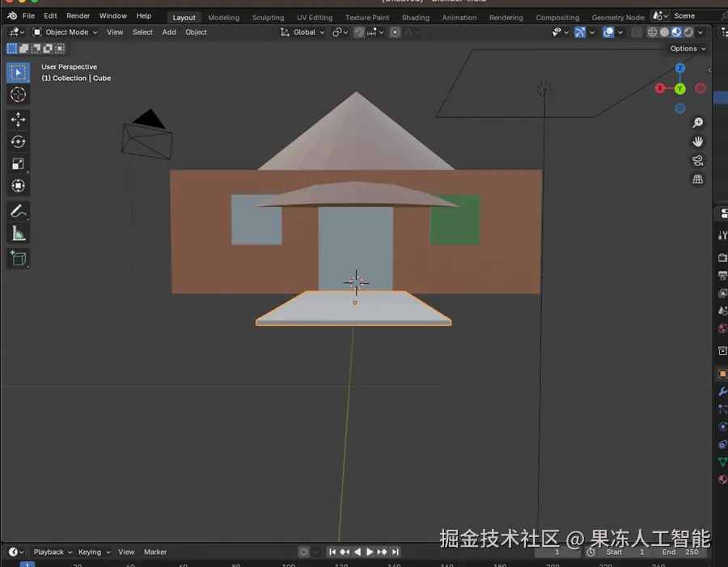The width and height of the screenshot is (728, 567).
Task: Select the Annotate tool
Action: [18, 211]
